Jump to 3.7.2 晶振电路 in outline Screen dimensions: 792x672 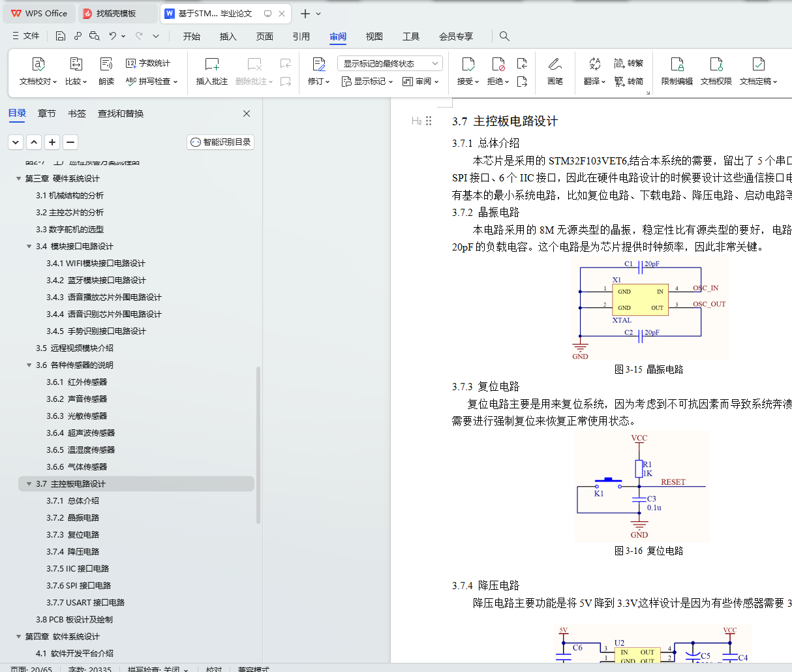72,518
